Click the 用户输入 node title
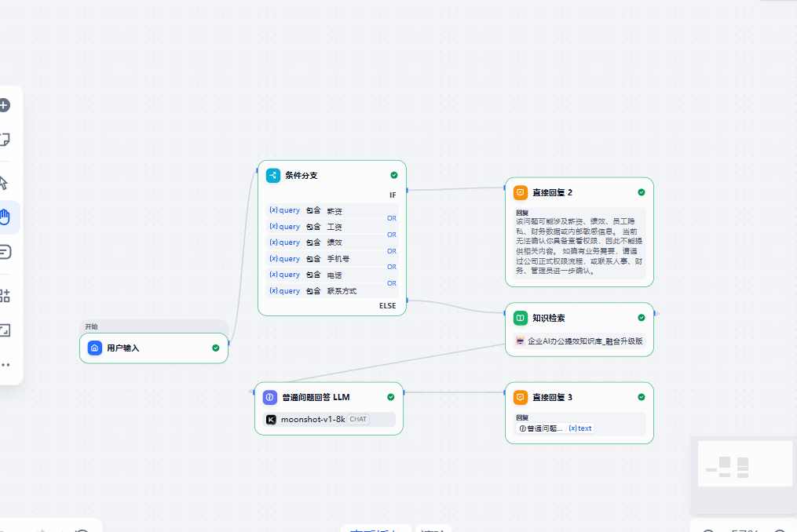Screen dimensions: 797x532 tap(123, 348)
